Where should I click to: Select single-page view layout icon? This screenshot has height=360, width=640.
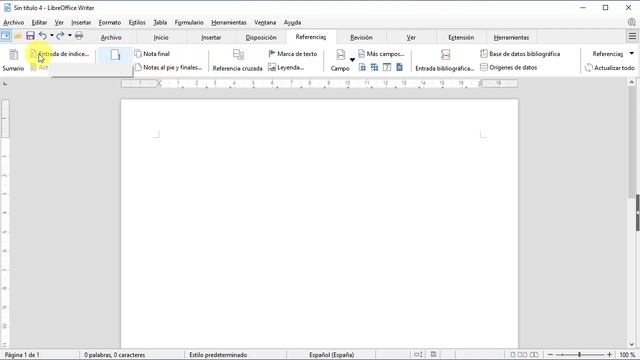[x=513, y=355]
